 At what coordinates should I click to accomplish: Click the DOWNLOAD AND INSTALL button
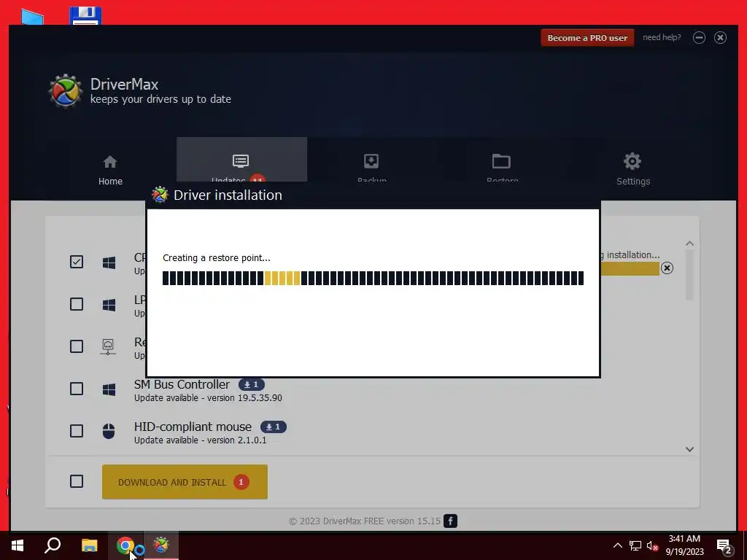pos(185,482)
